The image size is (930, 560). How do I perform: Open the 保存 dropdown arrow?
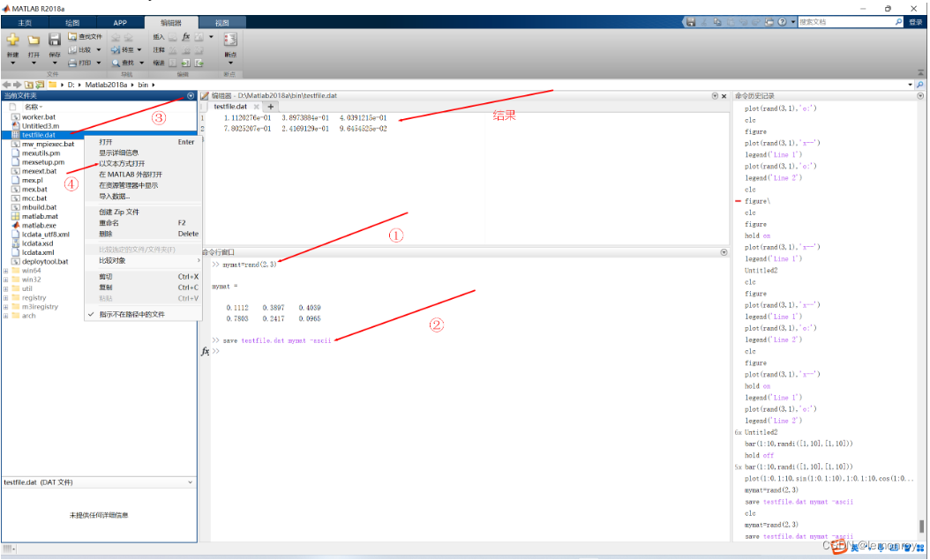(x=55, y=63)
